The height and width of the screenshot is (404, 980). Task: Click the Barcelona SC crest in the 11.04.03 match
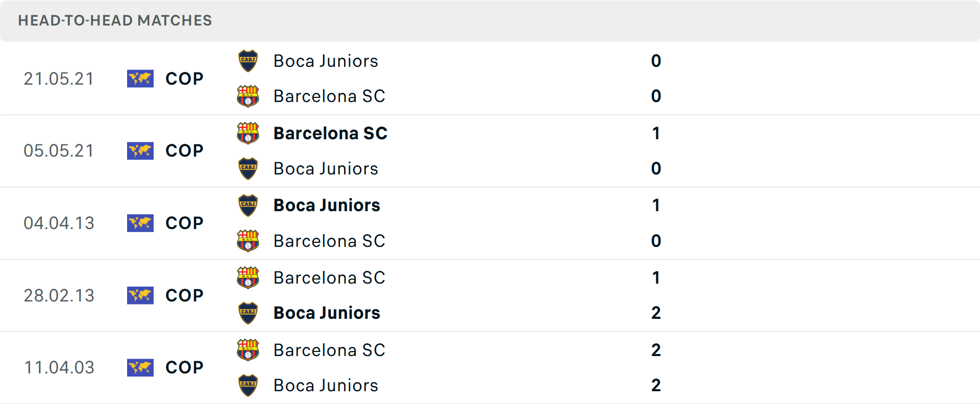coord(248,350)
